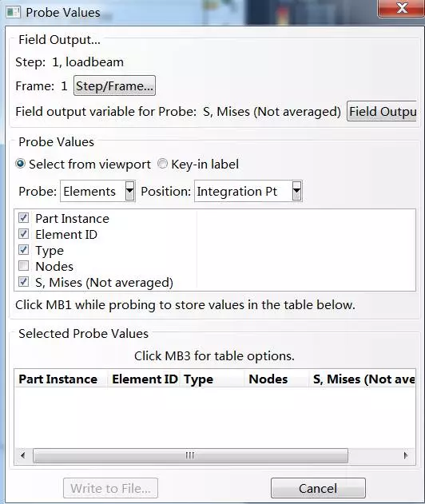Disable the Type checkbox
425x504 pixels.
coord(23,250)
